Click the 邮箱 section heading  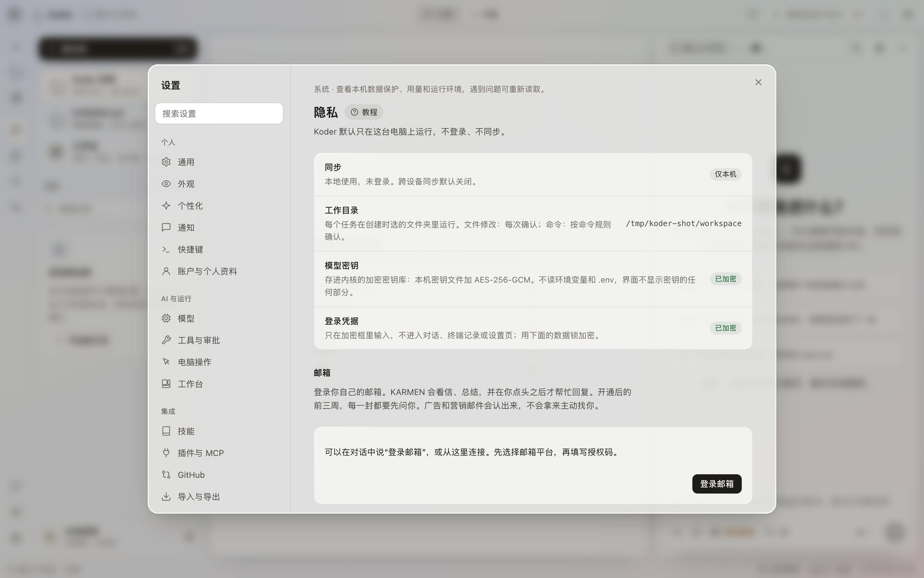click(x=322, y=372)
